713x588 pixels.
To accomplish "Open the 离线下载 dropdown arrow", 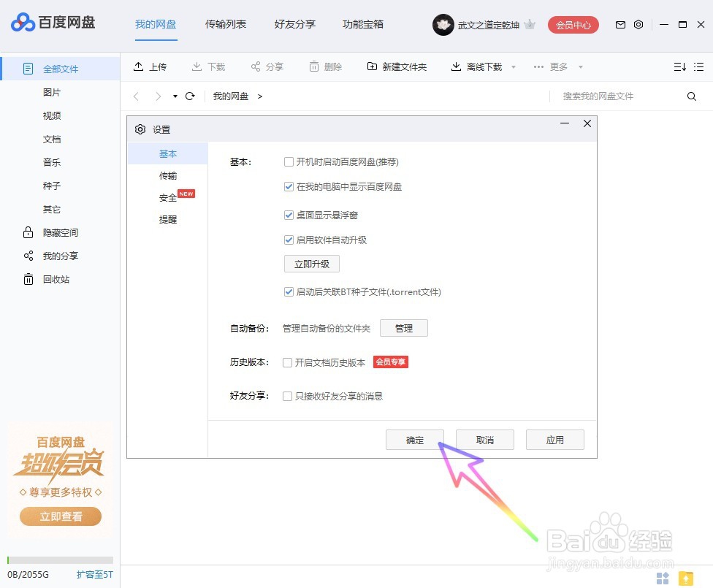I will (514, 66).
